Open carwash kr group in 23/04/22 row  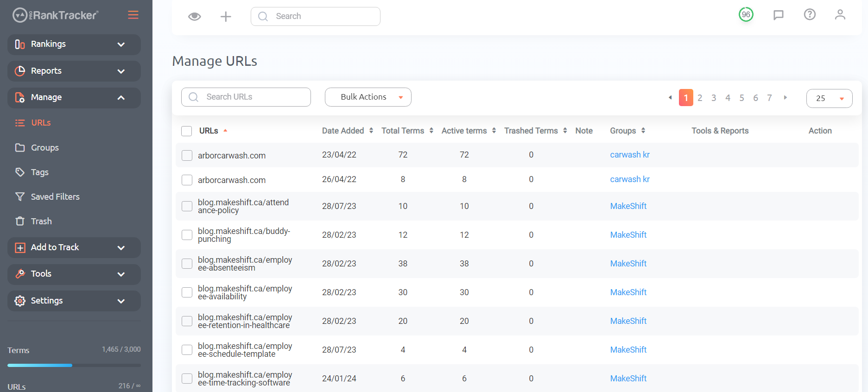click(x=630, y=155)
